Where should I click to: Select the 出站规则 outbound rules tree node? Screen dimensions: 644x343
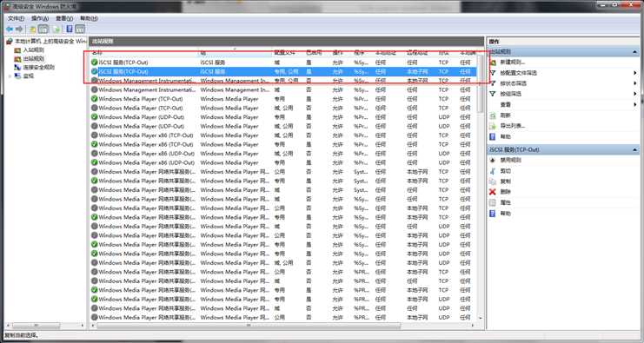click(33, 59)
